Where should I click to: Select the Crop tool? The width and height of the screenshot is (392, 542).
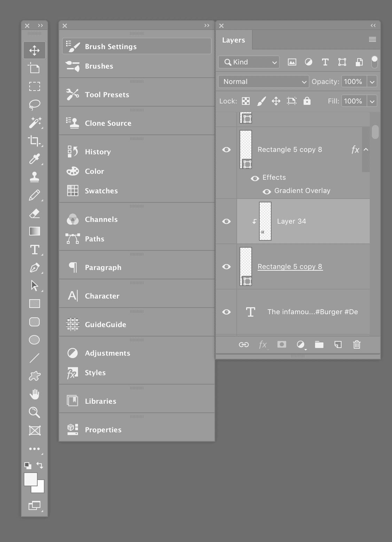34,141
